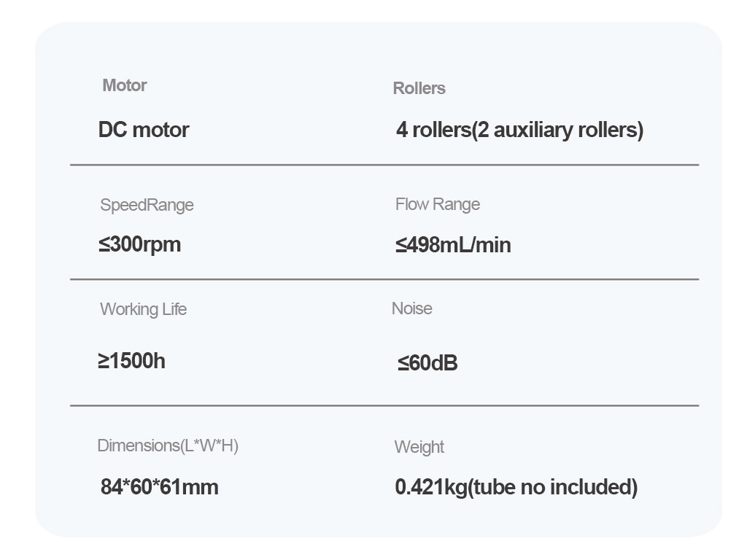Click the Dimensions(L*W*H) label
The image size is (747, 560).
point(168,446)
